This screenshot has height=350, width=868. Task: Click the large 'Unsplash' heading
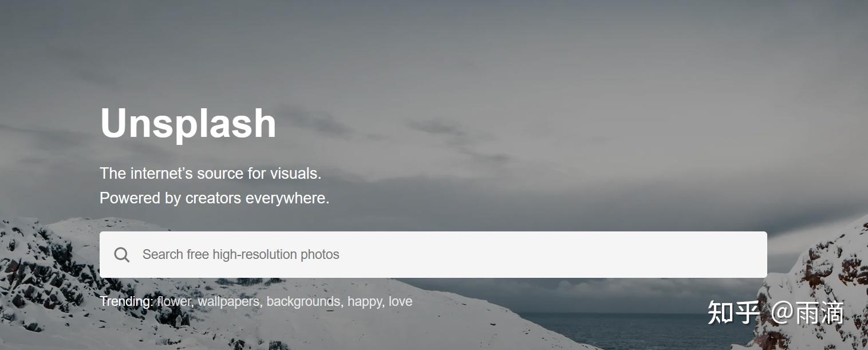click(188, 123)
